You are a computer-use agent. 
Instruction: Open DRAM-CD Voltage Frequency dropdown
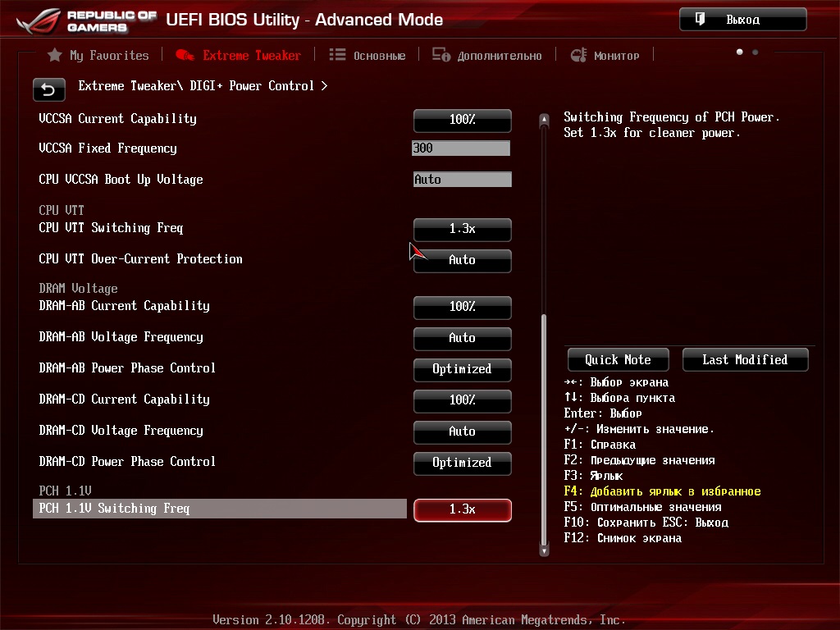click(462, 431)
